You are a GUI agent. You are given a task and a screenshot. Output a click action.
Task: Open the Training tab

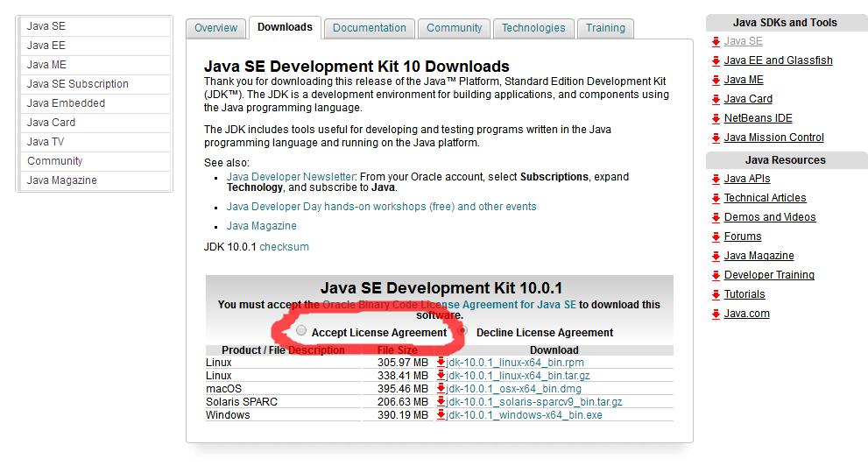coord(605,28)
